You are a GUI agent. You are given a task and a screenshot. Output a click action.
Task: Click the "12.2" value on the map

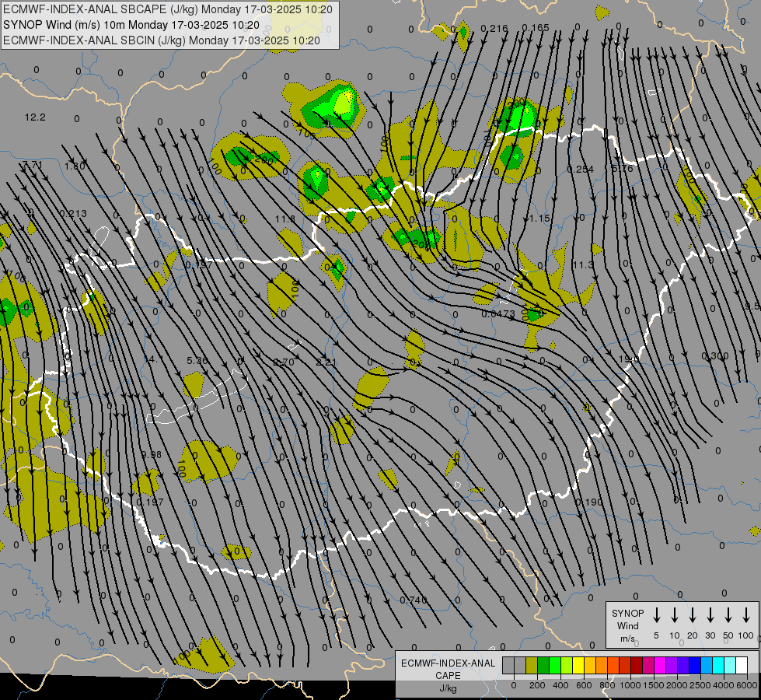coord(35,117)
